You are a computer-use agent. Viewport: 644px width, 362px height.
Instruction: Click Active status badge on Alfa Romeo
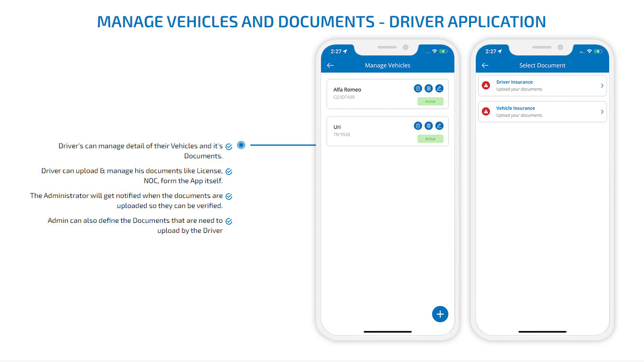click(x=430, y=101)
